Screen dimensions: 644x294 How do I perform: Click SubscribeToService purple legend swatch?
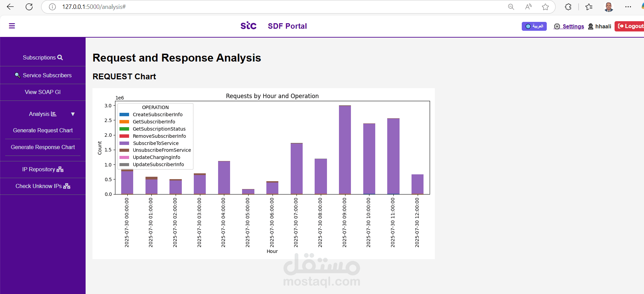coord(124,143)
